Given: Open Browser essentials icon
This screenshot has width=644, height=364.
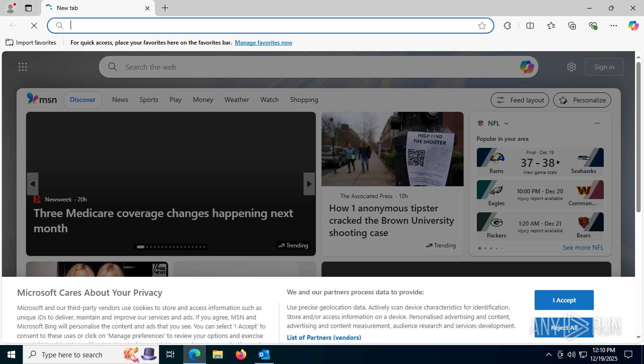Looking at the screenshot, I should point(593,26).
